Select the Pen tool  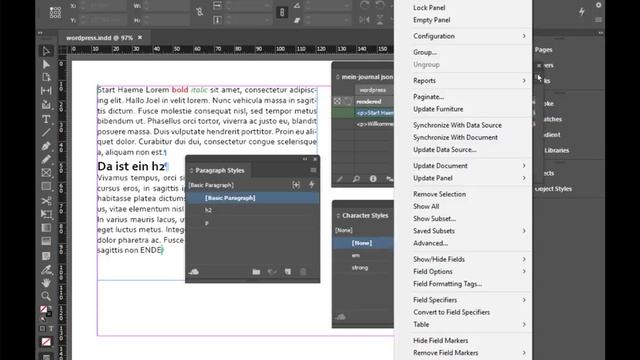tap(46, 146)
